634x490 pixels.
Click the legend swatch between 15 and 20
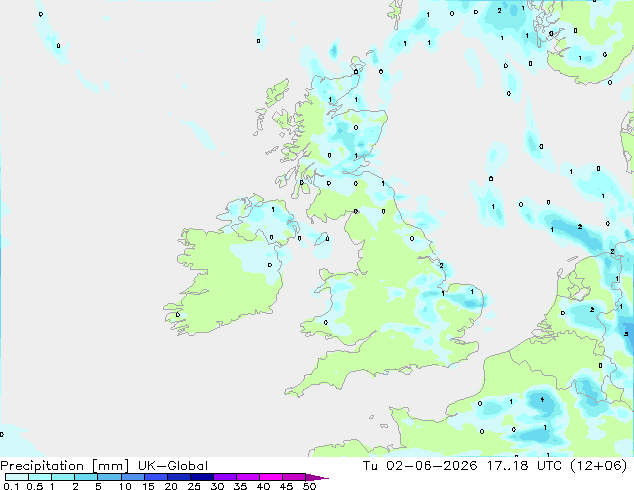pyautogui.click(x=156, y=477)
